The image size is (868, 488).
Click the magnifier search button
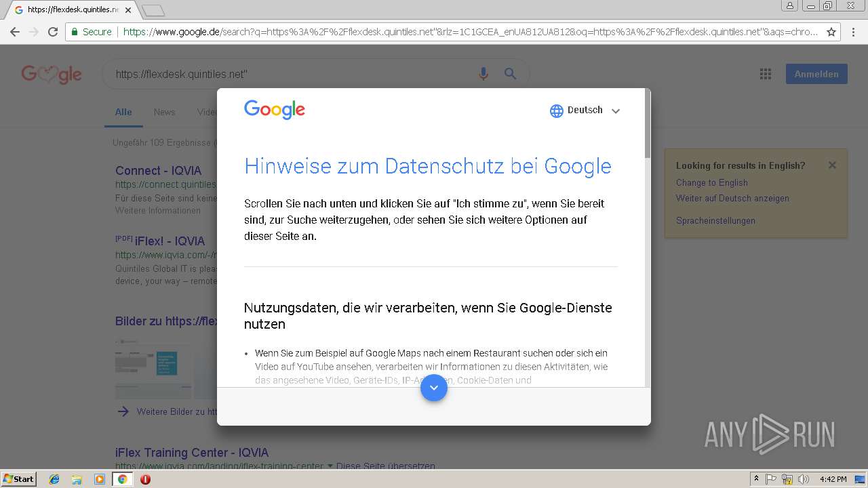click(x=510, y=74)
